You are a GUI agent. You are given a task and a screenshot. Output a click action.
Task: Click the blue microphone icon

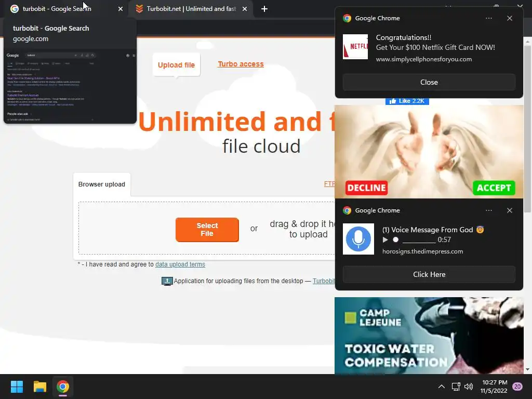coord(358,239)
